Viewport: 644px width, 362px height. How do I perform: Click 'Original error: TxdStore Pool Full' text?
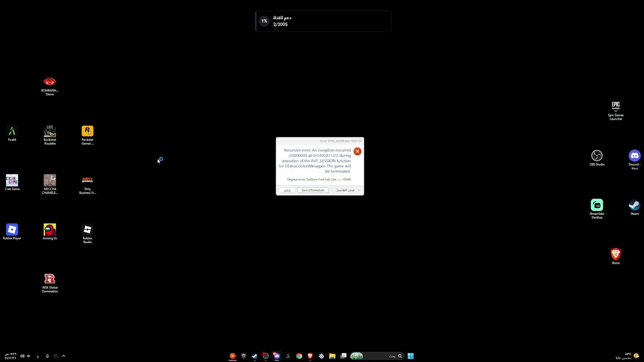click(x=319, y=179)
